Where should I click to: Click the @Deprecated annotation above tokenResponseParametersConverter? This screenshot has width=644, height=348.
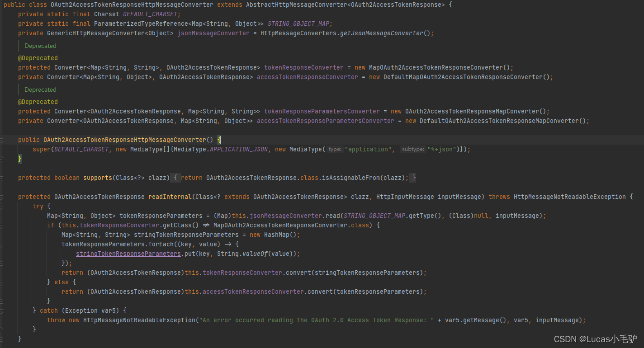[38, 102]
